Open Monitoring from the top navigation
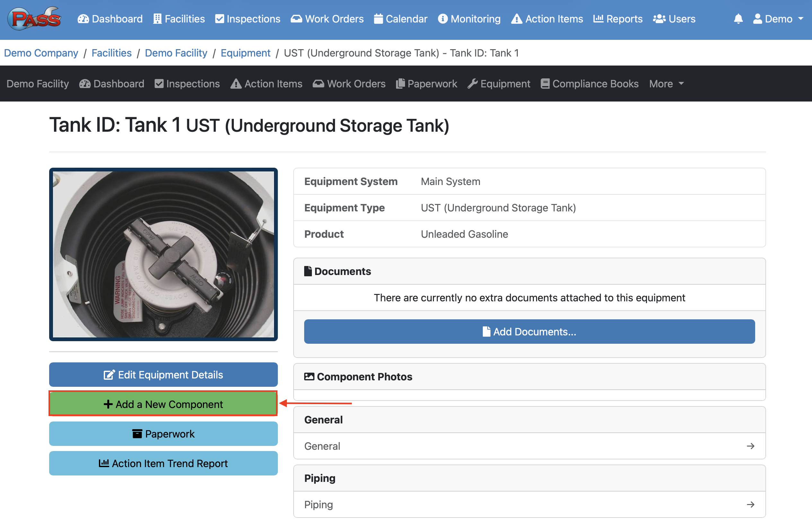812x523 pixels. click(x=469, y=19)
